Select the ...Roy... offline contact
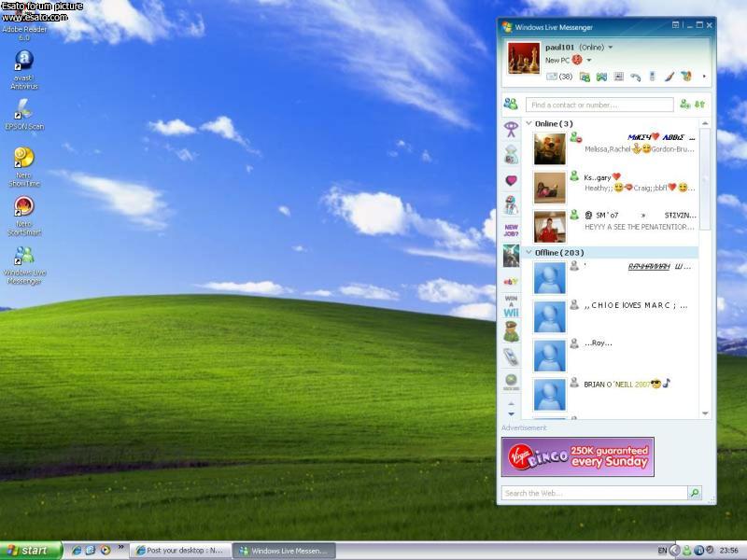 [614, 355]
